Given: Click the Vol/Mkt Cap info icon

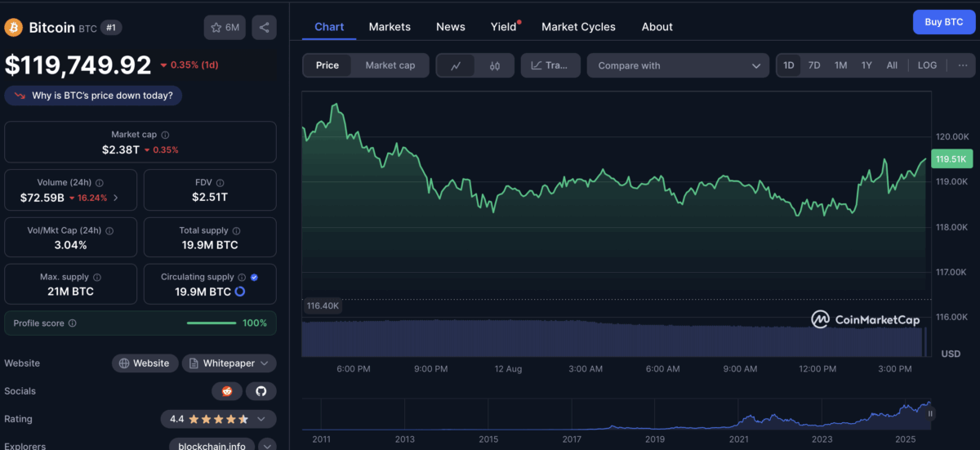Looking at the screenshot, I should click(109, 231).
